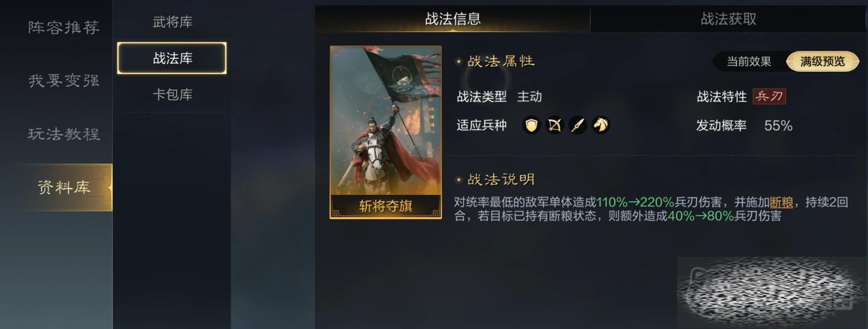
Task: Select the 资料库 sidebar section
Action: [64, 187]
